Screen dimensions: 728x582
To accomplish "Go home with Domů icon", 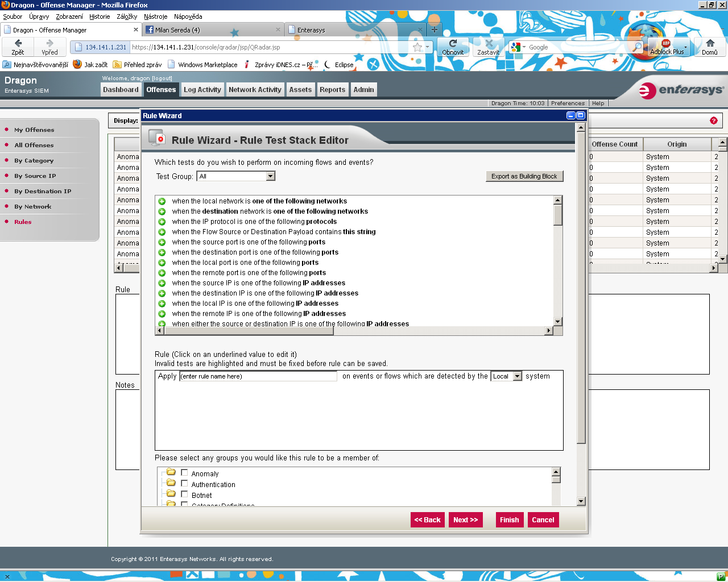I will click(x=710, y=47).
